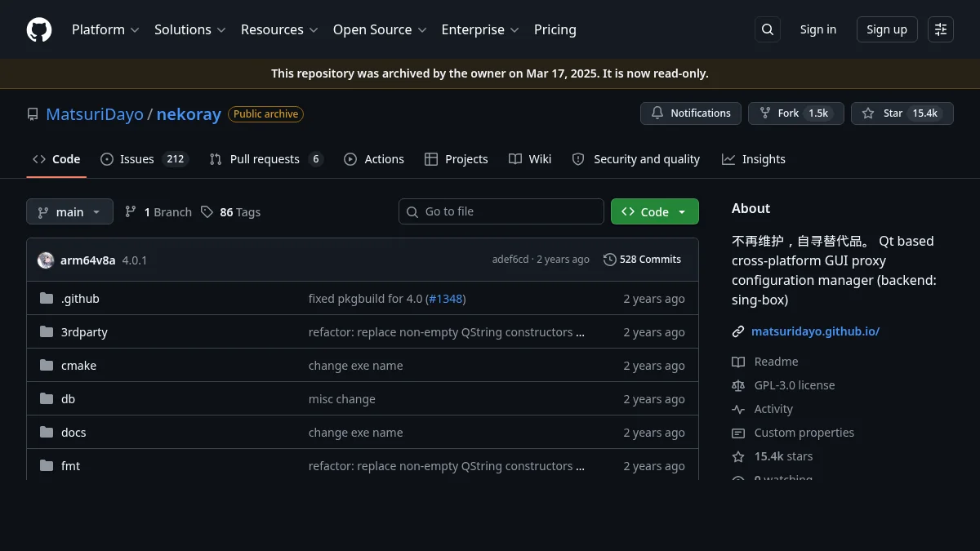
Task: Click the Sign up button
Action: click(887, 29)
